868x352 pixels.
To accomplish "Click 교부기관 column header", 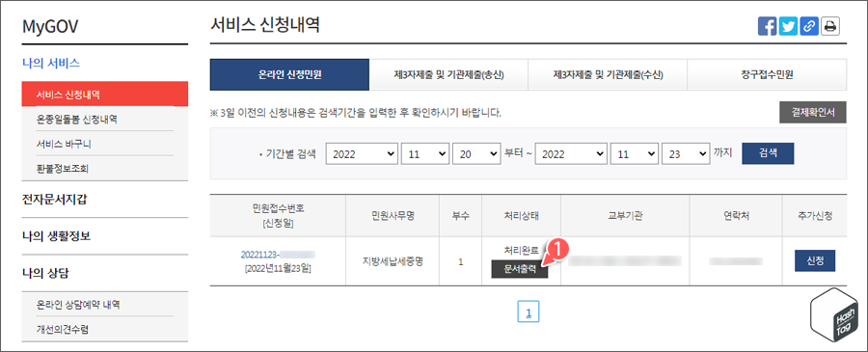I will [x=625, y=216].
